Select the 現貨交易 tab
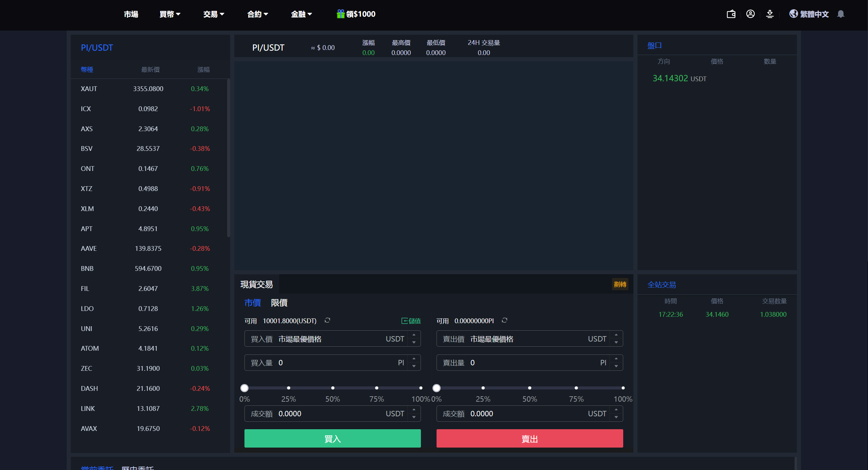This screenshot has height=470, width=868. (257, 284)
